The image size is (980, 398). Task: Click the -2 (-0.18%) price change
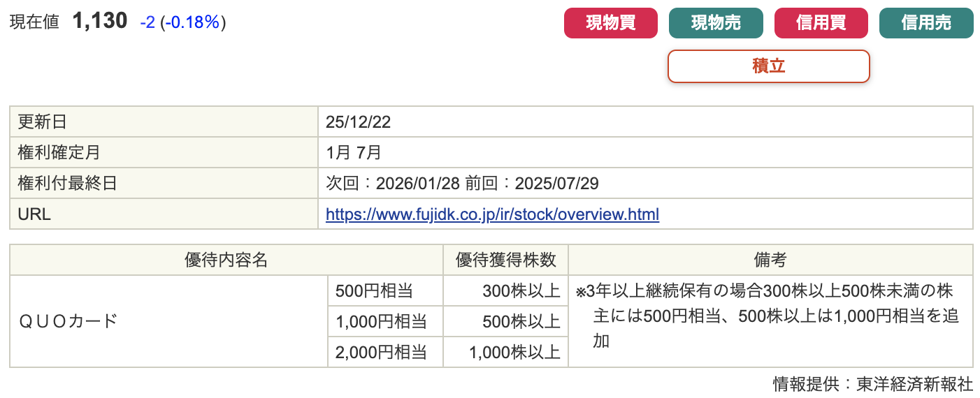[x=182, y=22]
